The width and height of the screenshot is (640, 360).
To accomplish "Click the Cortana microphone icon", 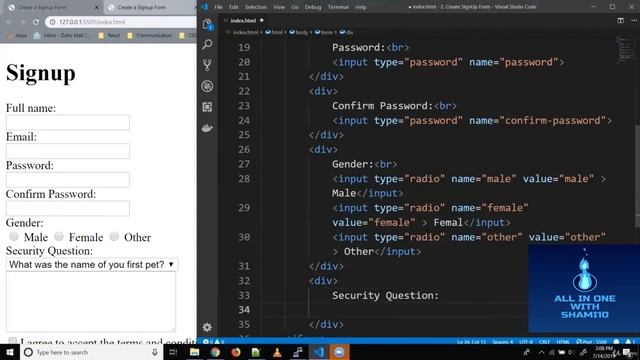I will [x=155, y=352].
